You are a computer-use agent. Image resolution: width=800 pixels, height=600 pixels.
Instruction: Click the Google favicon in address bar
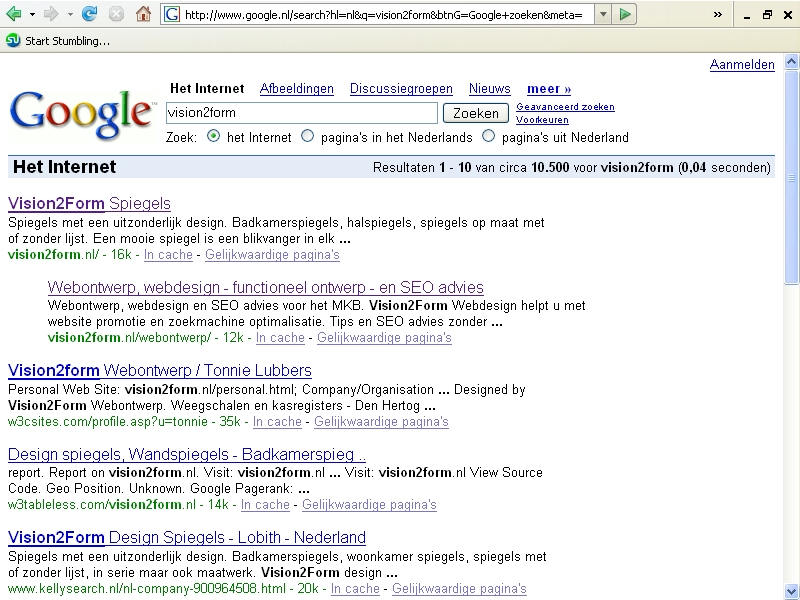[x=172, y=14]
